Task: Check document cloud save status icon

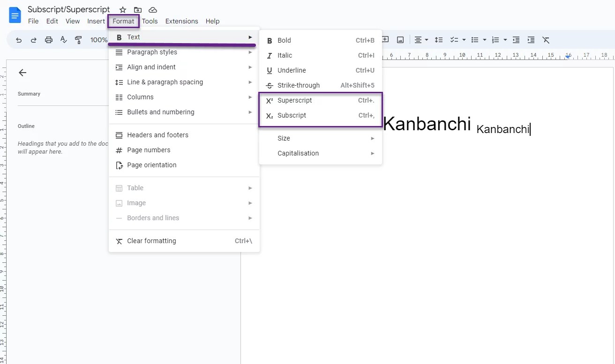Action: tap(152, 9)
